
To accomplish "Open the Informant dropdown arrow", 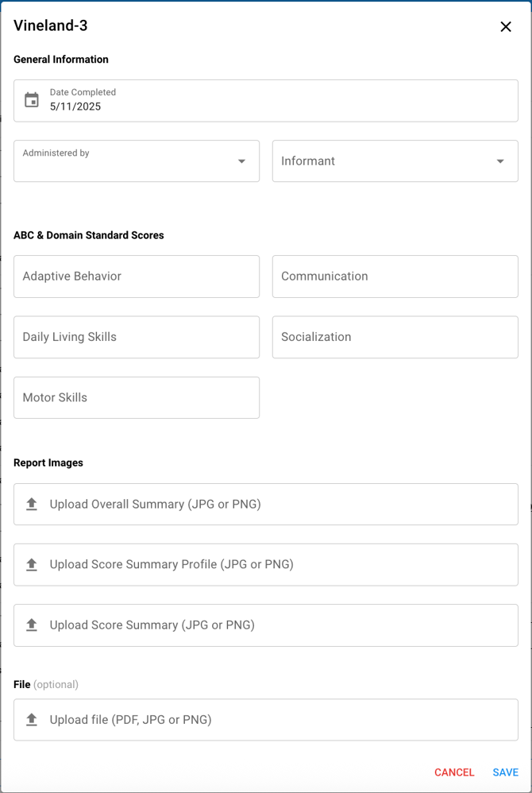I will [x=500, y=161].
